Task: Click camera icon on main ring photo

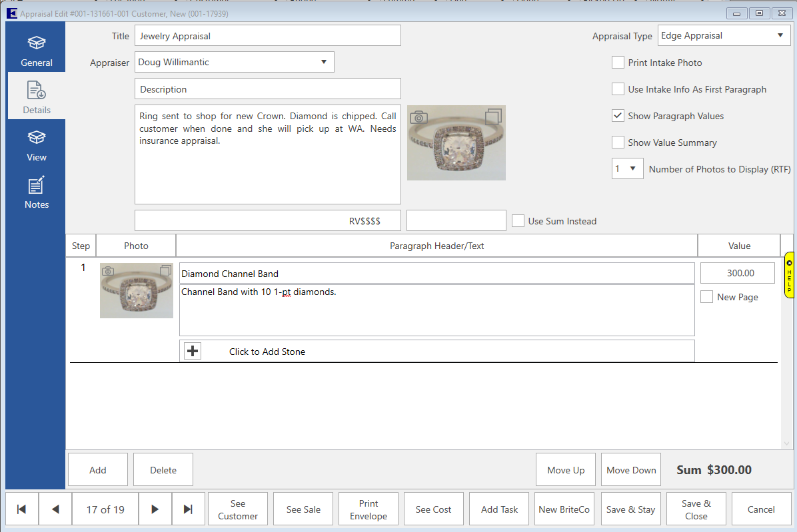Action: [x=418, y=118]
